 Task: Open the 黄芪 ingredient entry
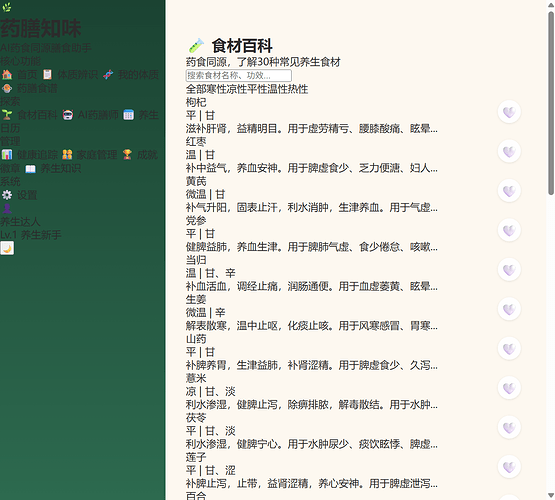click(x=196, y=181)
